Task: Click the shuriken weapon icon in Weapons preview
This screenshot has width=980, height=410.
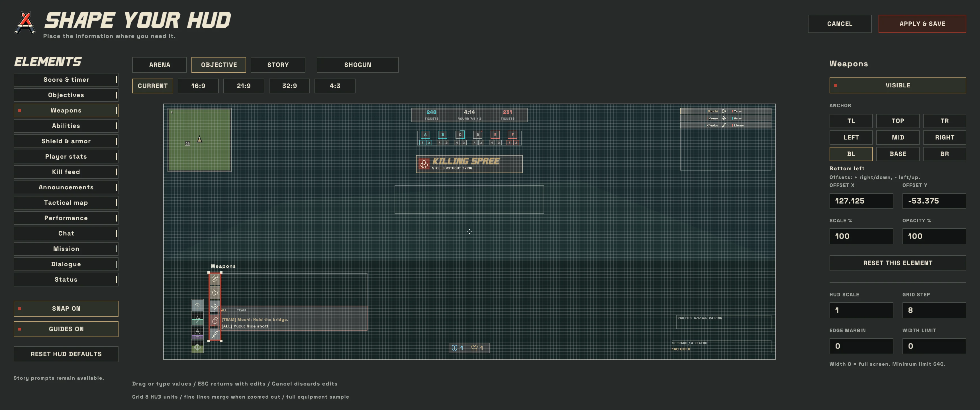Action: click(x=215, y=307)
